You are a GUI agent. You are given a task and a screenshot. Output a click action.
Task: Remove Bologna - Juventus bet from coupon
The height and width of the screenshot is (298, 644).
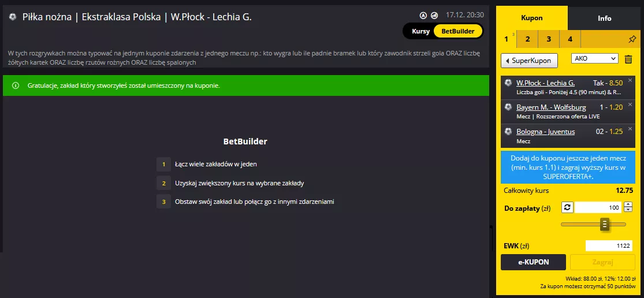coord(631,129)
